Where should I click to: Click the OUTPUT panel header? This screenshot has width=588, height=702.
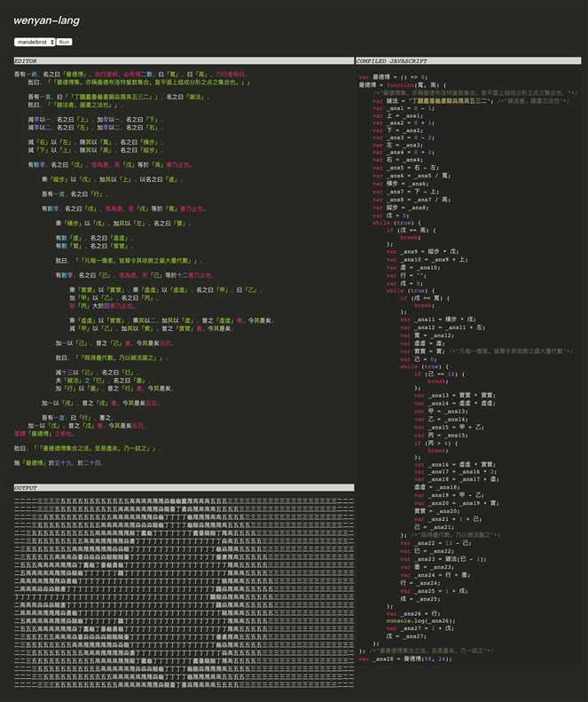click(184, 487)
